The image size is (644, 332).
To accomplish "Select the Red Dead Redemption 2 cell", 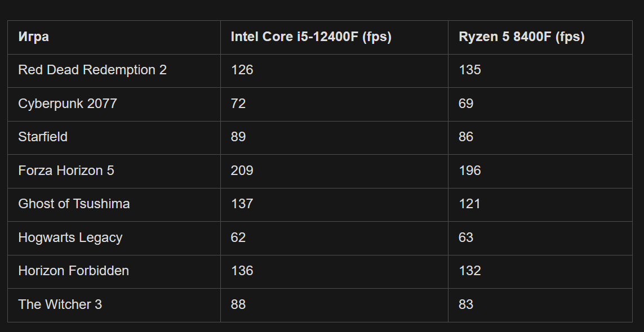I will (92, 70).
